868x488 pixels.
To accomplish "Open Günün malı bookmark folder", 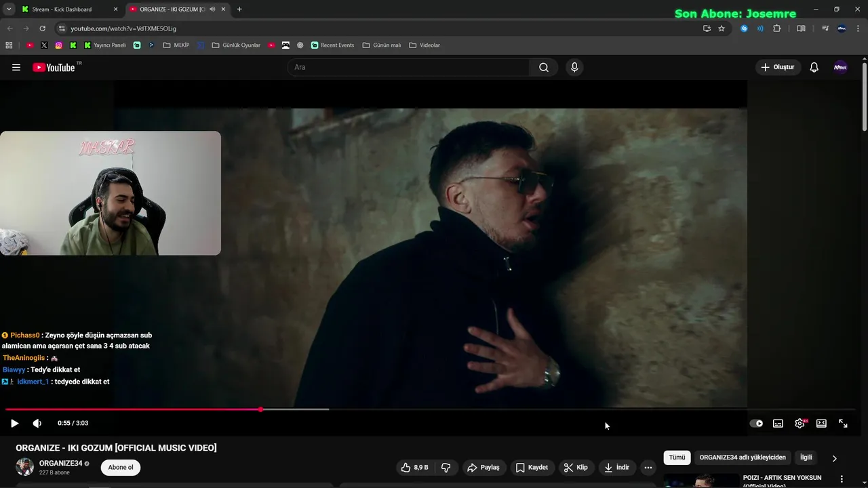I will pos(382,45).
